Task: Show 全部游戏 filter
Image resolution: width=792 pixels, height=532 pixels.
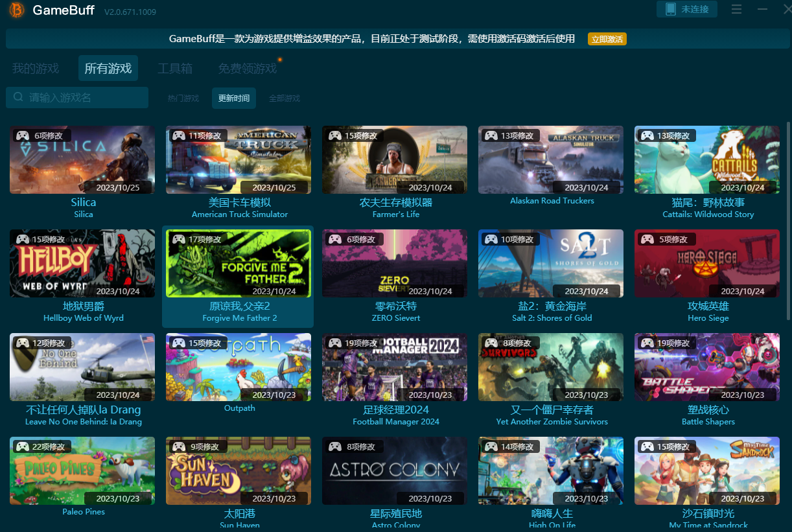Action: click(285, 98)
